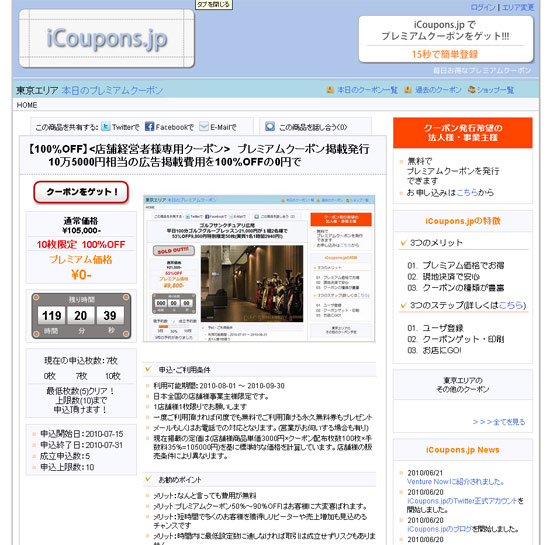Image resolution: width=550 pixels, height=545 pixels.
Task: Click the クーポンをゲット! button
Action: click(81, 192)
